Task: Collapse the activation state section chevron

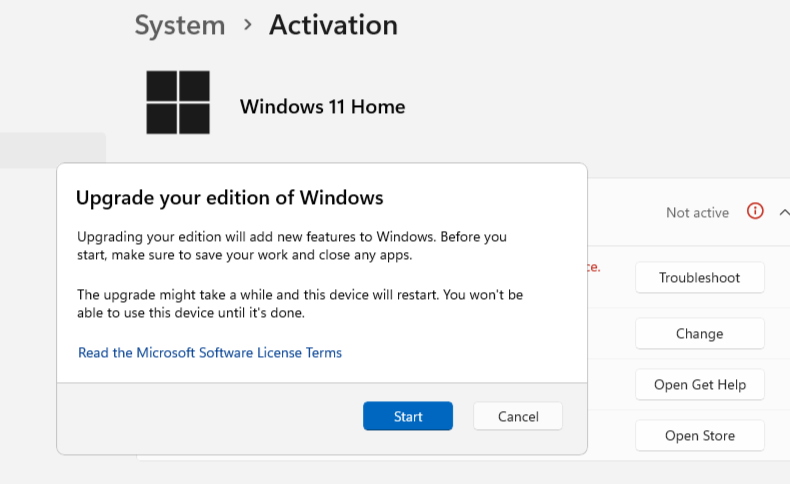Action: pos(784,213)
